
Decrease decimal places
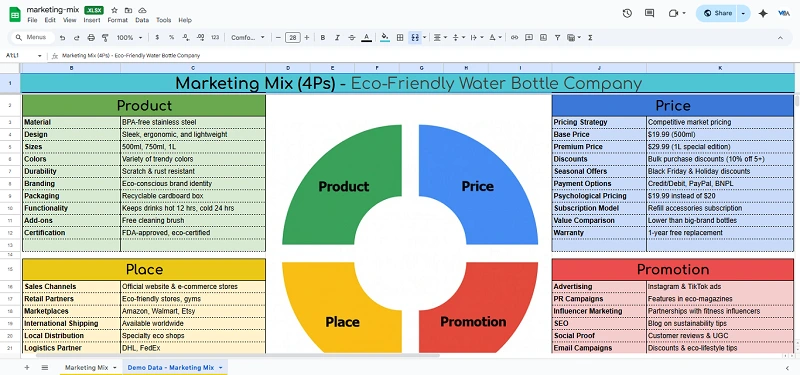186,38
